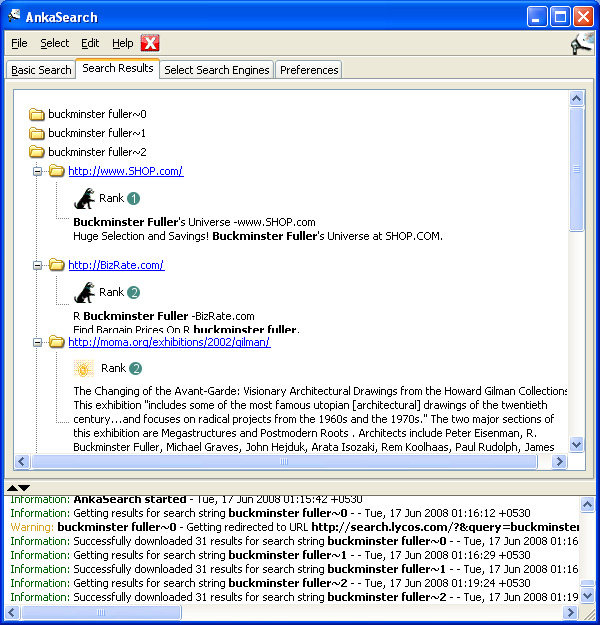Viewport: 600px width, 625px height.
Task: Click the search magnifier icon at top right
Action: coord(581,43)
